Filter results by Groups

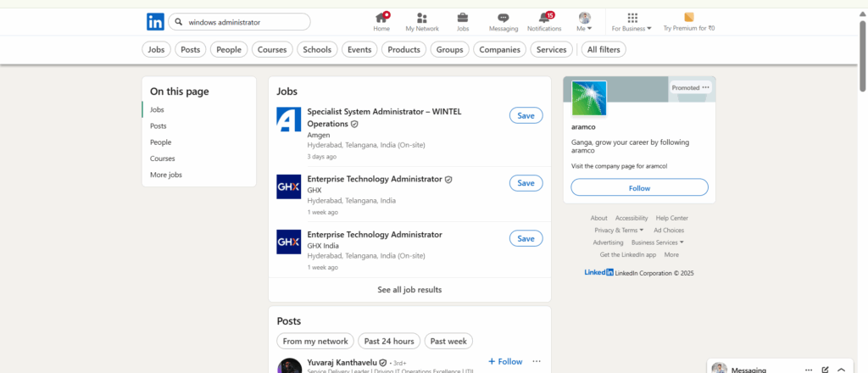click(x=449, y=50)
